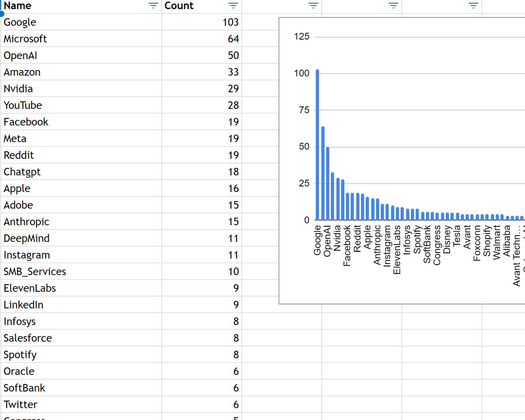Viewport: 525px width, 420px height.
Task: Click the ElevenLabs label on chart axis
Action: pos(397,250)
